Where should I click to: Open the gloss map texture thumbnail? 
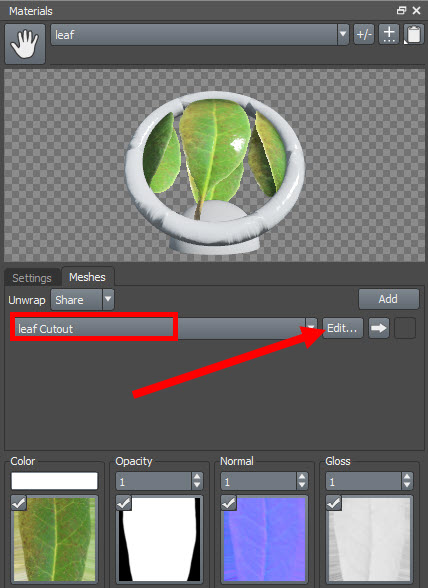369,539
